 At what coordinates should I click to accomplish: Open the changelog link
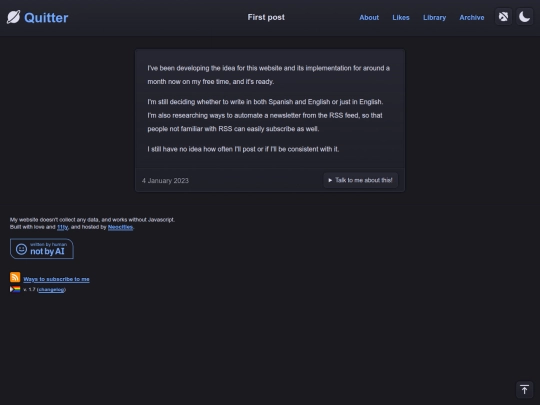(51, 290)
